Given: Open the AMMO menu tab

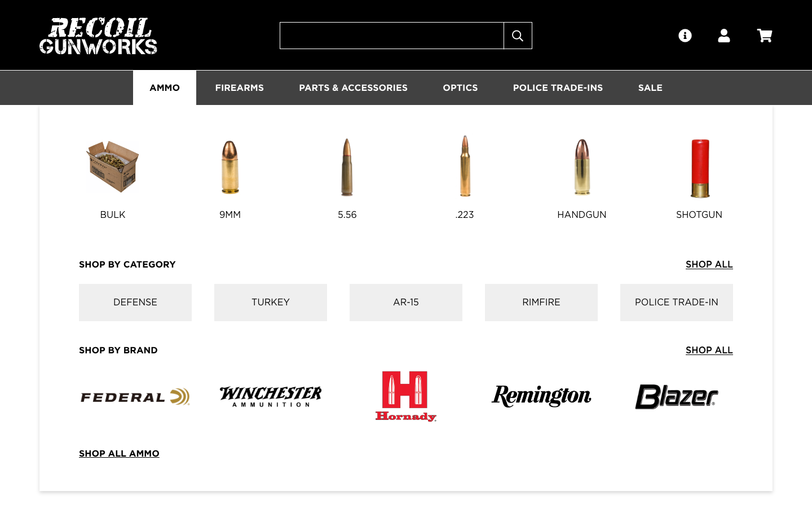Looking at the screenshot, I should [x=165, y=87].
